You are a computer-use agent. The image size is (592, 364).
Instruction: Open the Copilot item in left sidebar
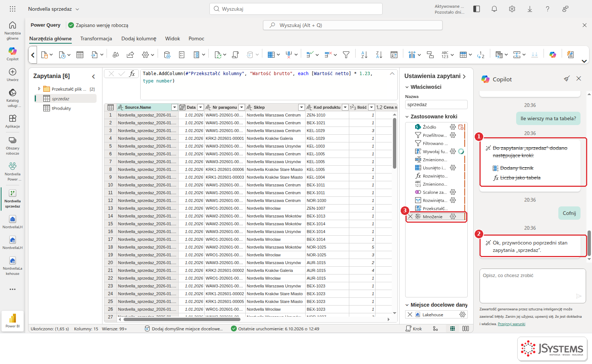[x=13, y=54]
